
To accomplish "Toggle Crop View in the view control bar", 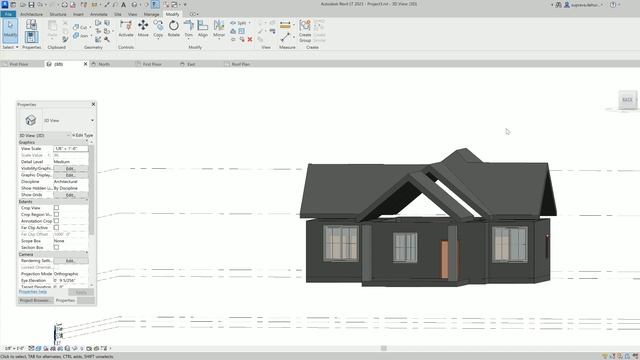I will [60, 348].
